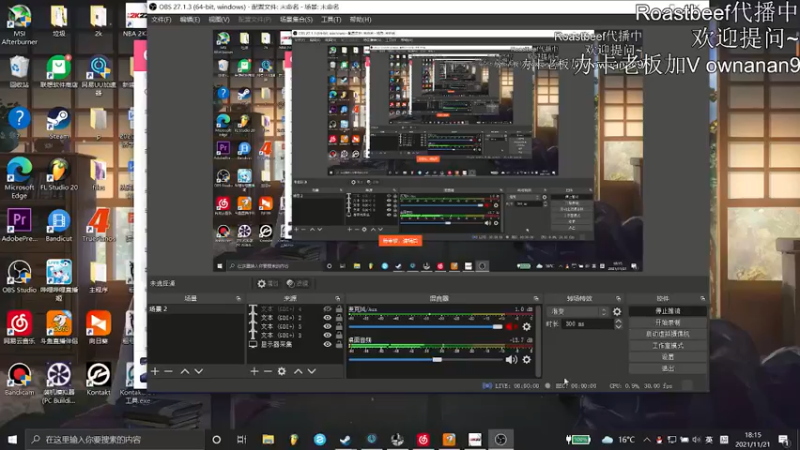Open Bandicam desktop shortcut
This screenshot has height=450, width=800.
coord(19,379)
